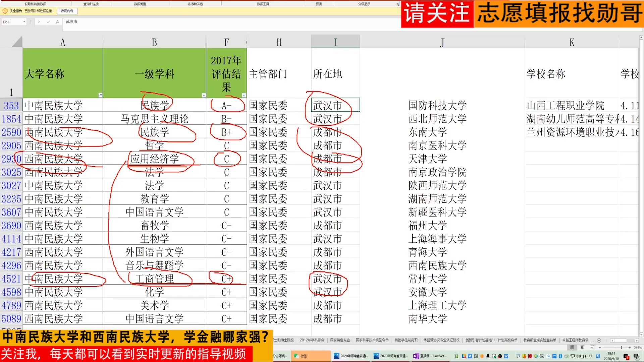Viewport: 644px width, 362px height.
Task: Click the vertical scrollbar up arrow
Action: pos(641,38)
